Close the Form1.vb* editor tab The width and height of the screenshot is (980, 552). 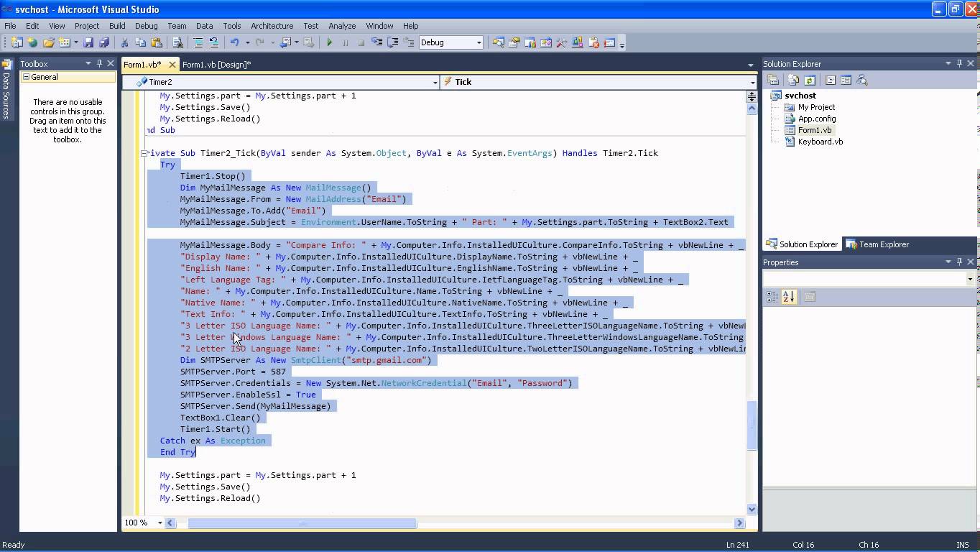tap(172, 65)
